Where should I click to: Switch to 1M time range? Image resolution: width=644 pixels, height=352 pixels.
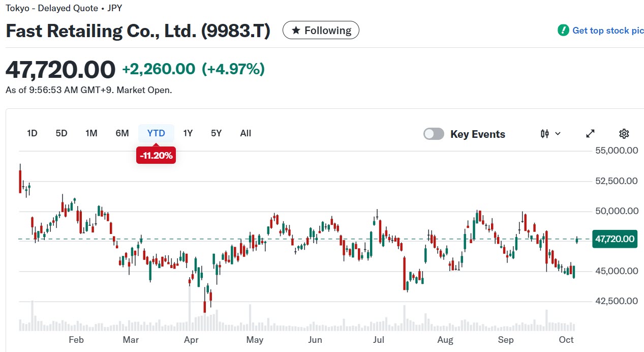click(x=91, y=133)
